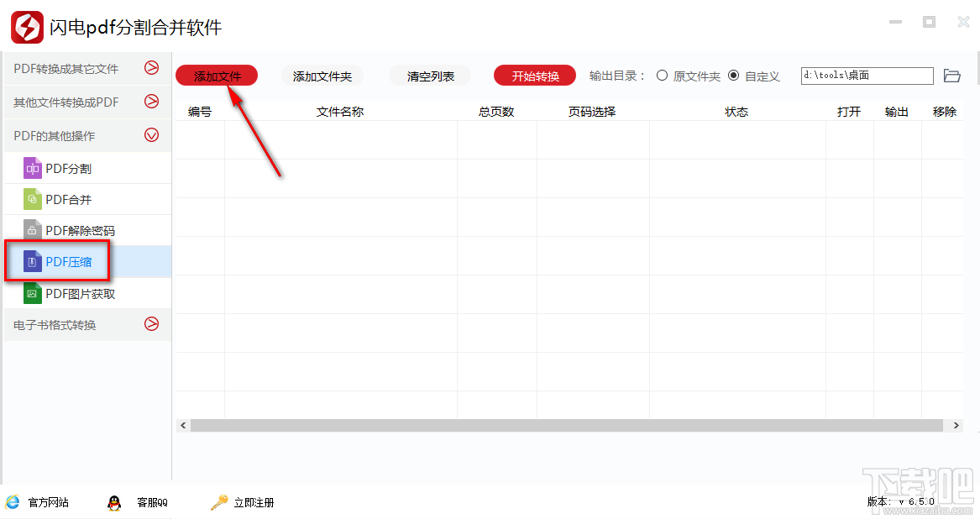Select PDF图片获取 in the sidebar
Viewport: 980px width, 519px height.
(x=87, y=293)
